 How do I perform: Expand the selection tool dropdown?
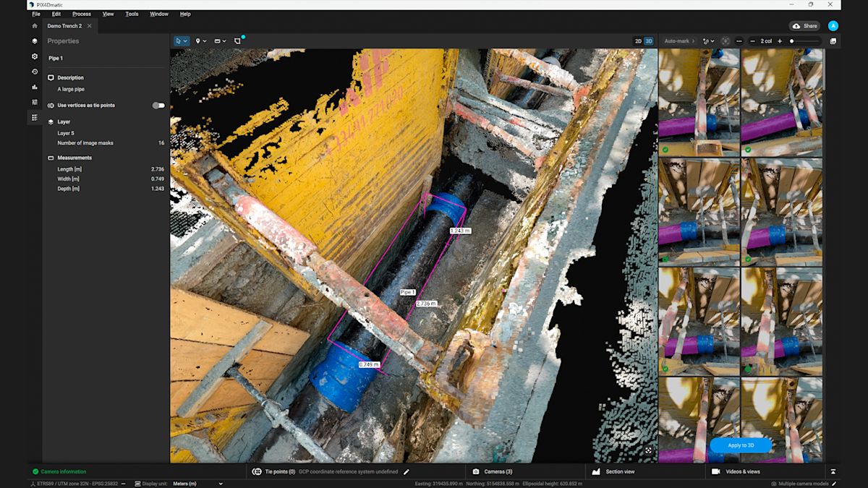pyautogui.click(x=187, y=40)
